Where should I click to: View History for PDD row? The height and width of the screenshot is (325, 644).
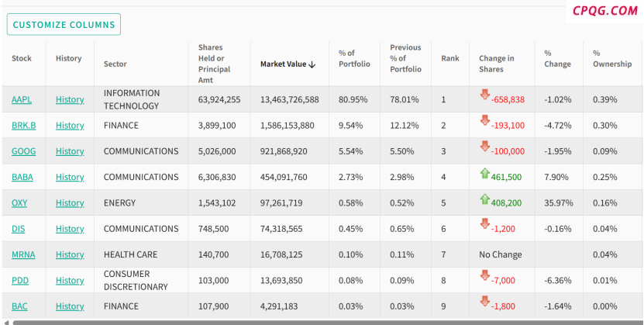click(x=70, y=281)
